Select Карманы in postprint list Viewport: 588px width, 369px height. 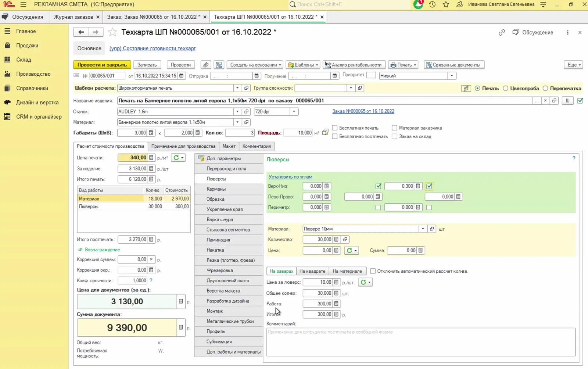[229, 189]
